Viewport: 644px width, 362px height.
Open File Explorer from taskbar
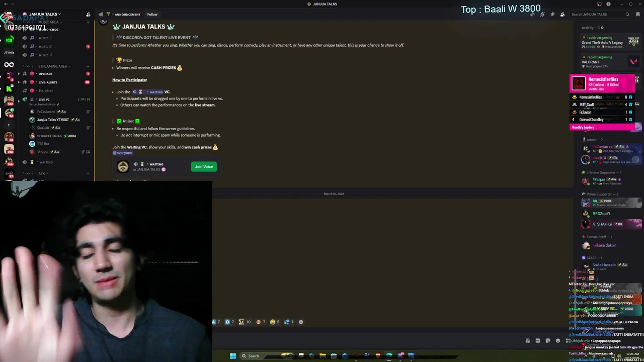(x=323, y=356)
